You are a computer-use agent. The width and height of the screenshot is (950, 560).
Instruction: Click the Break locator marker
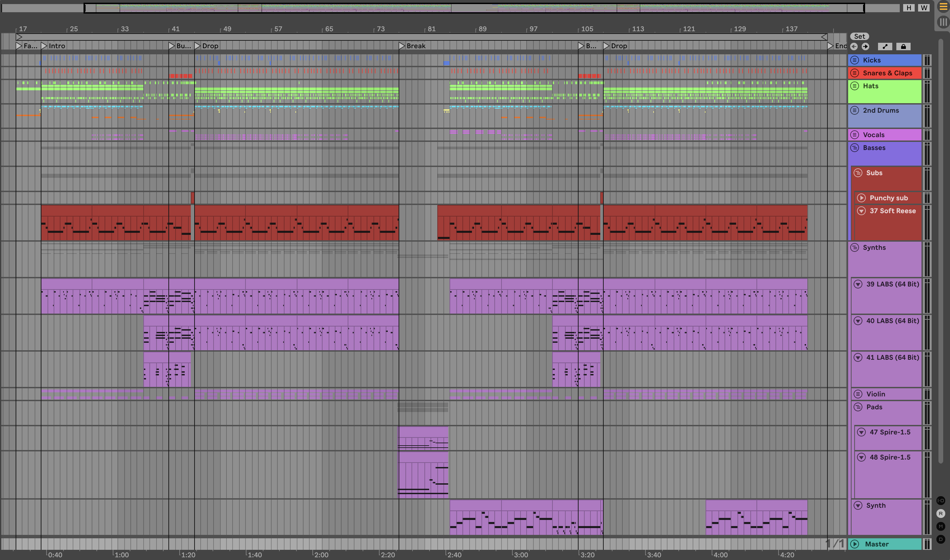[x=402, y=46]
